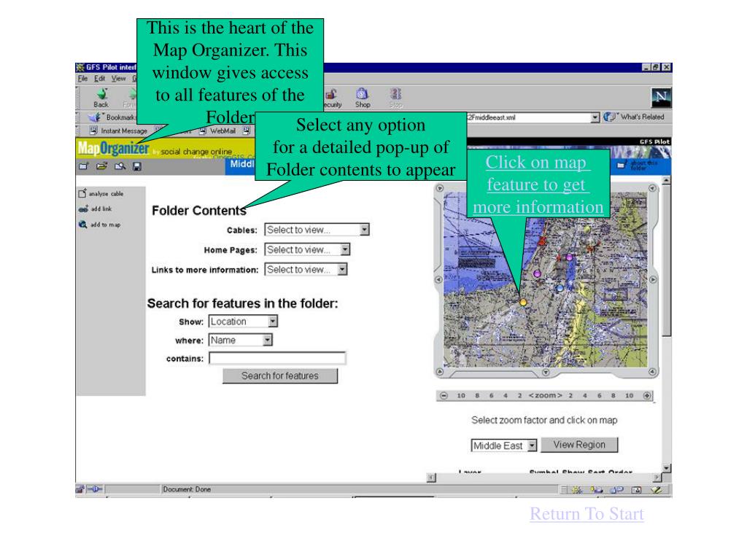This screenshot has height=560, width=747.
Task: Click zoom-out factor 10 on zoom bar
Action: (x=461, y=396)
